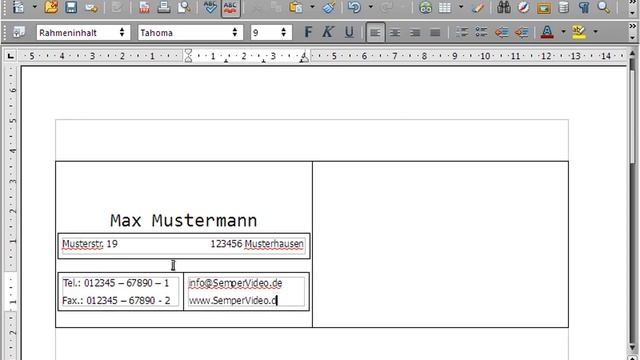Toggle the AutoSpellcheck button
The image size is (640, 360).
tap(231, 7)
